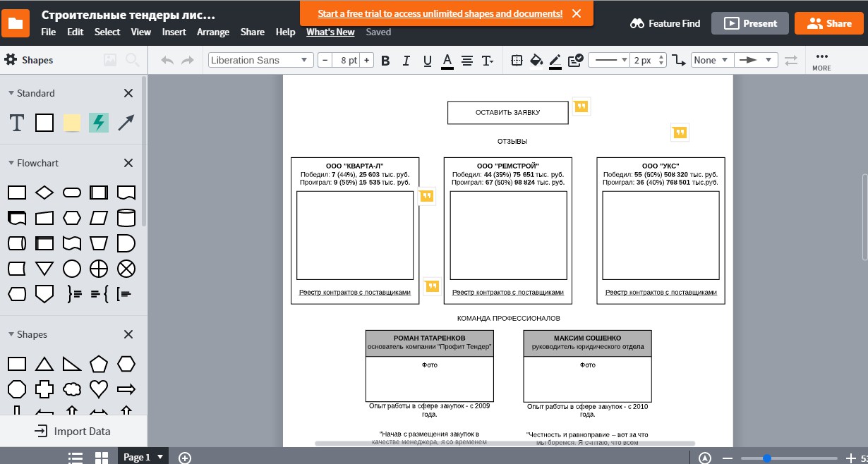Switch to list view of pages
Screen dimensions: 868x464
coord(76,457)
